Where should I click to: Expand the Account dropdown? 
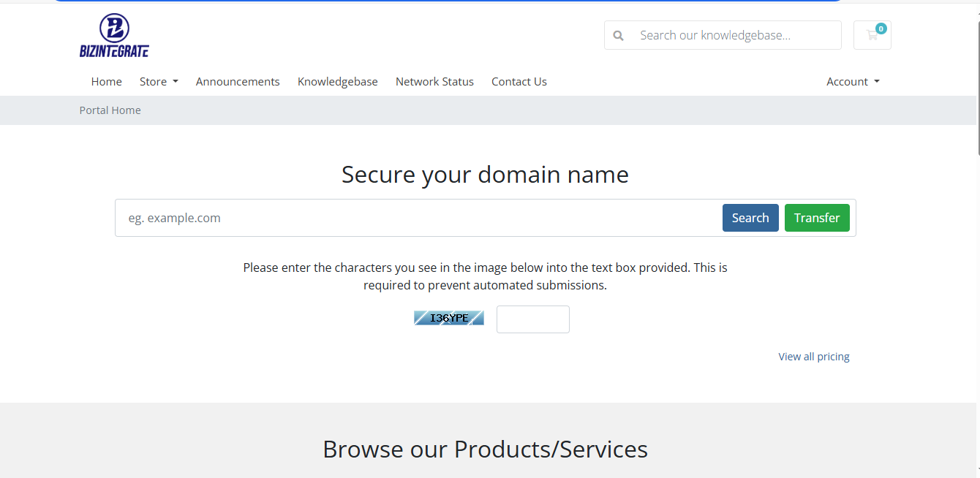tap(853, 82)
